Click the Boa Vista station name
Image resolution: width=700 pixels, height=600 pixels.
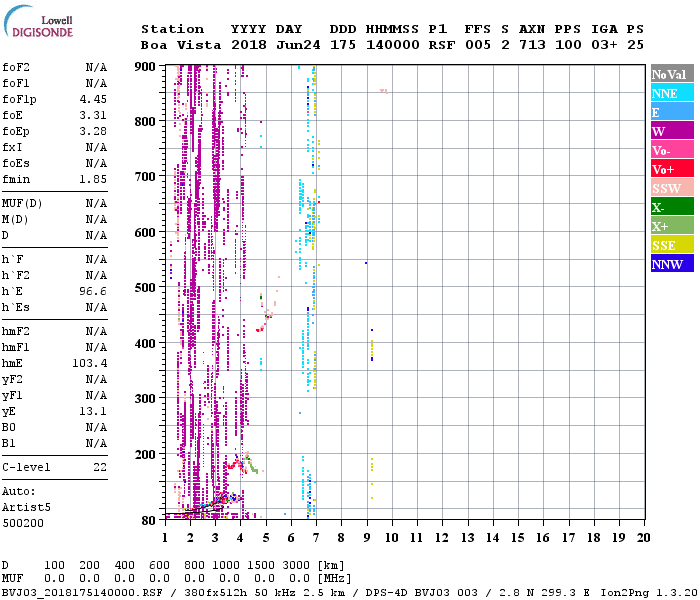point(181,45)
